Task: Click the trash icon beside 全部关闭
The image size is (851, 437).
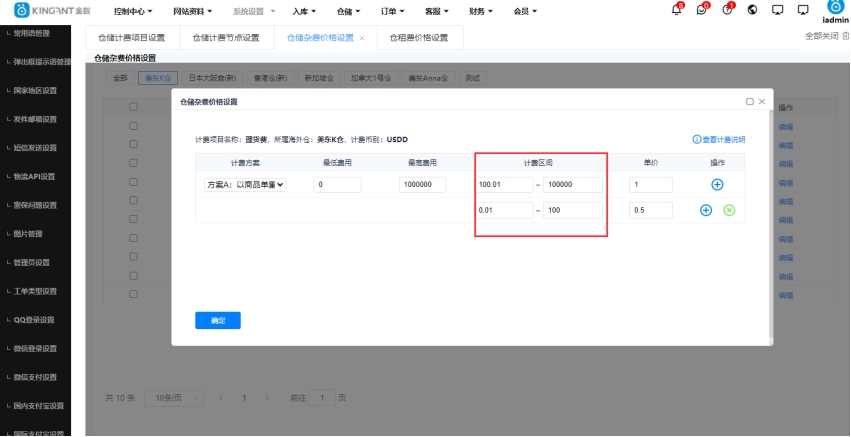Action: tap(845, 36)
